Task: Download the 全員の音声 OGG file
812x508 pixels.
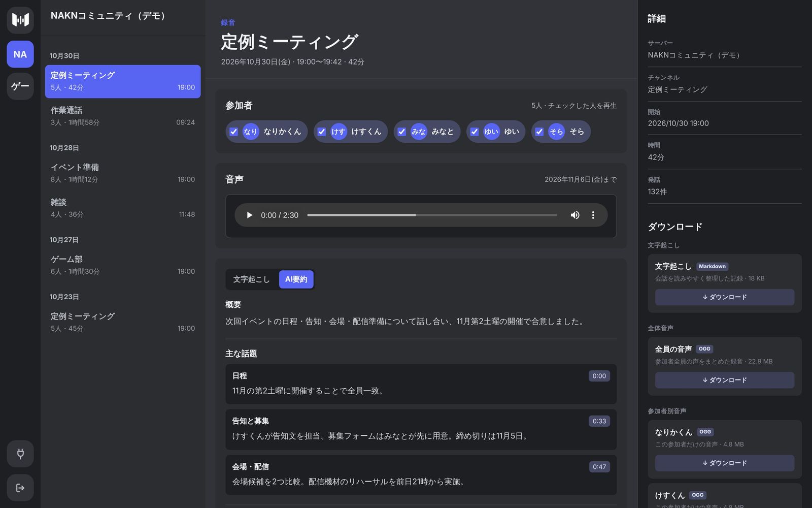Action: tap(725, 380)
